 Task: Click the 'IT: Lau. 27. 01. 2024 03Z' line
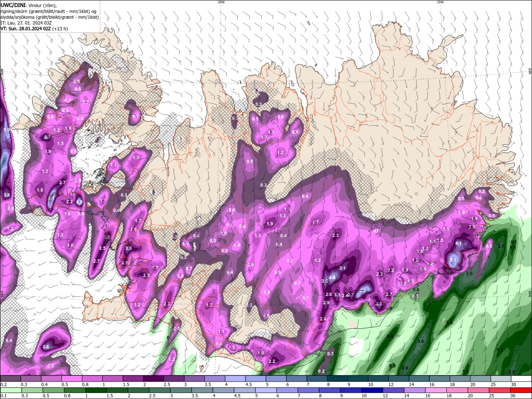pyautogui.click(x=26, y=23)
